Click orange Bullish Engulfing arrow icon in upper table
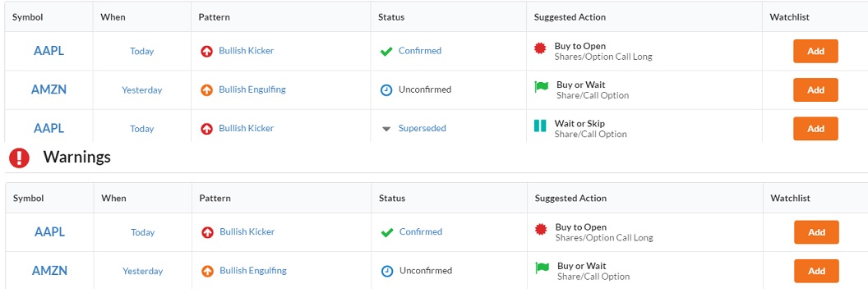This screenshot has height=302, width=868. (x=206, y=89)
